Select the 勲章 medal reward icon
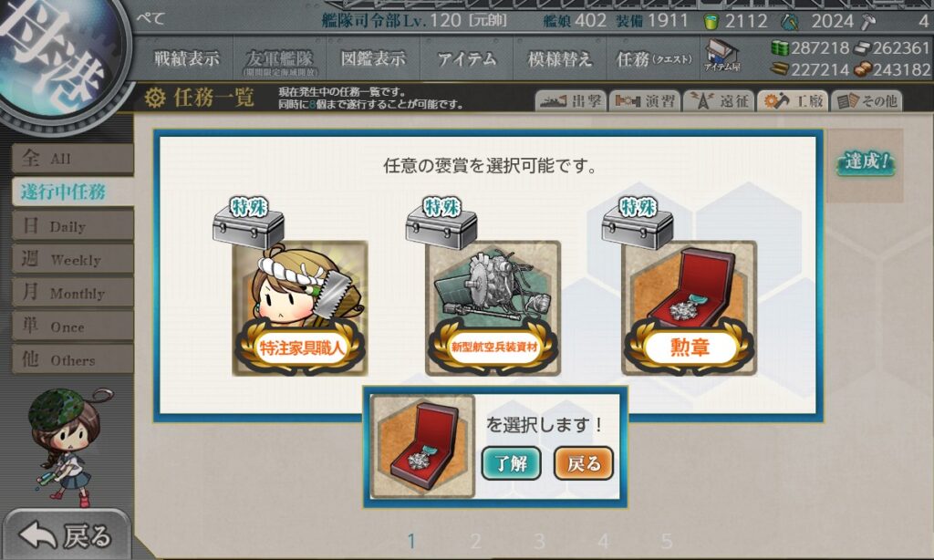Viewport: 934px width, 560px height. [x=690, y=308]
